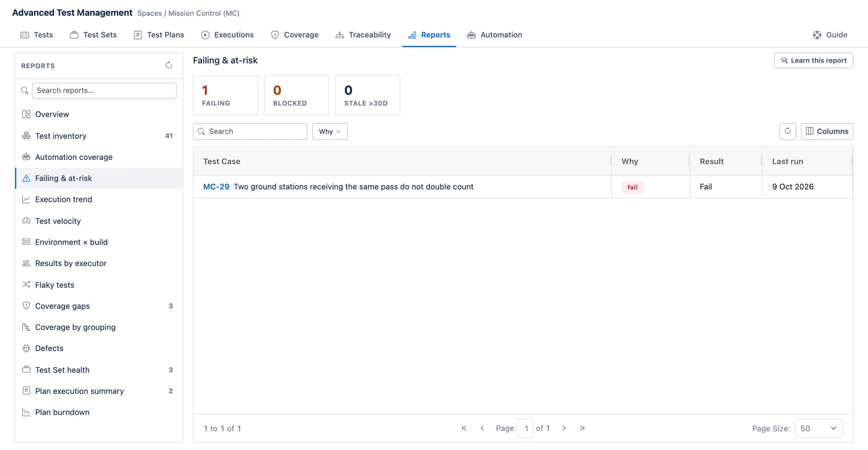Open Test velocity report
The image size is (868, 450).
99,221
